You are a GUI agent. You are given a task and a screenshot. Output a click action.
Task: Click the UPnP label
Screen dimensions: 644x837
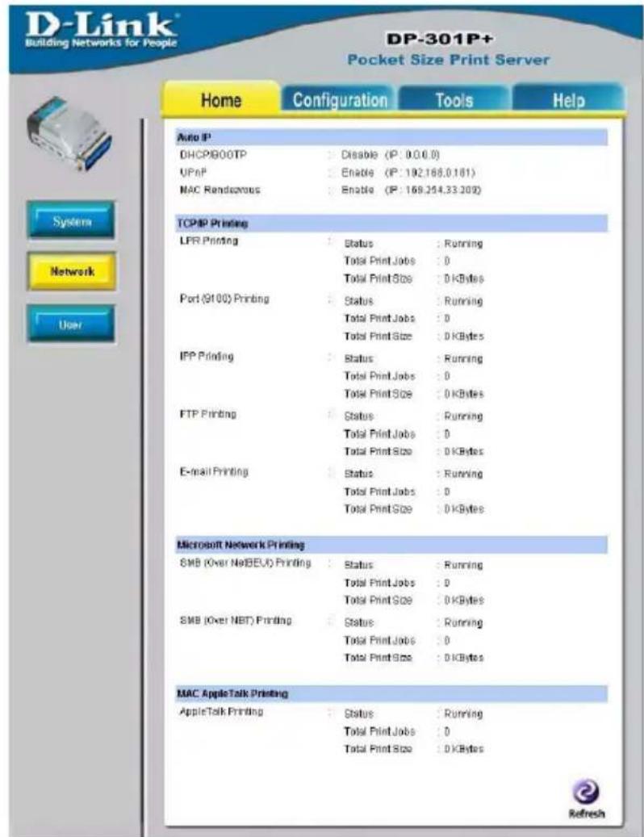coord(193,173)
